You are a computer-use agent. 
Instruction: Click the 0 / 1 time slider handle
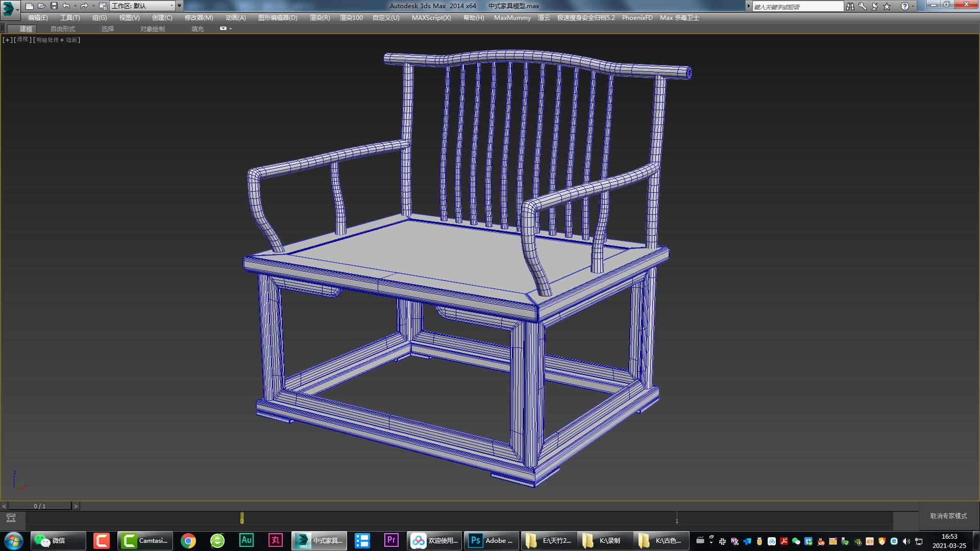pyautogui.click(x=40, y=506)
